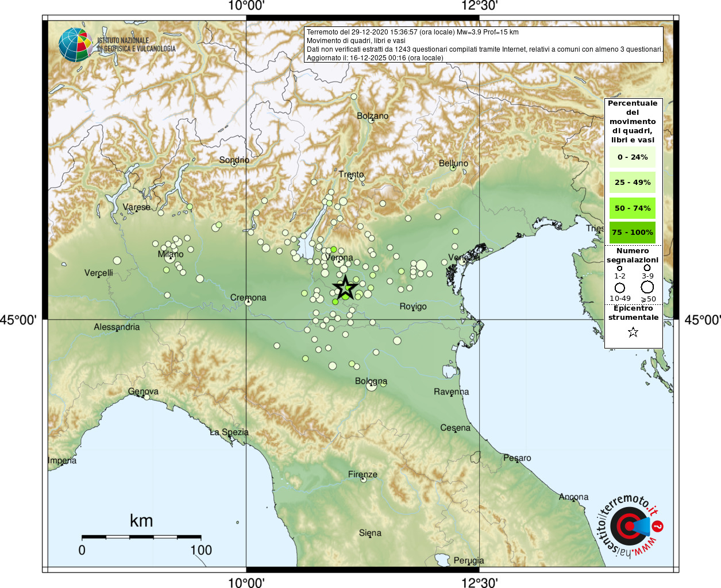Click the earthquake title line dated 29-12-2020
Viewport: 721px width, 588px height.
[x=412, y=32]
